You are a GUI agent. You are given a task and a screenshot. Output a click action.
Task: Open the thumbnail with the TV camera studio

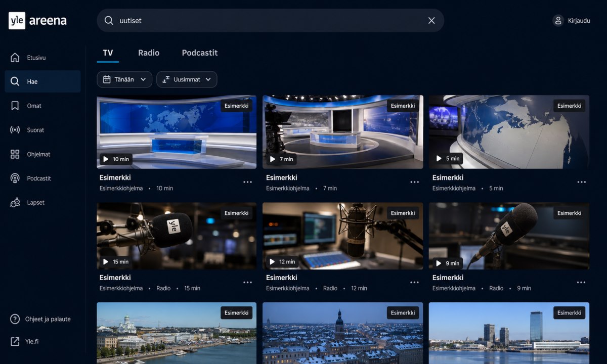pyautogui.click(x=343, y=132)
